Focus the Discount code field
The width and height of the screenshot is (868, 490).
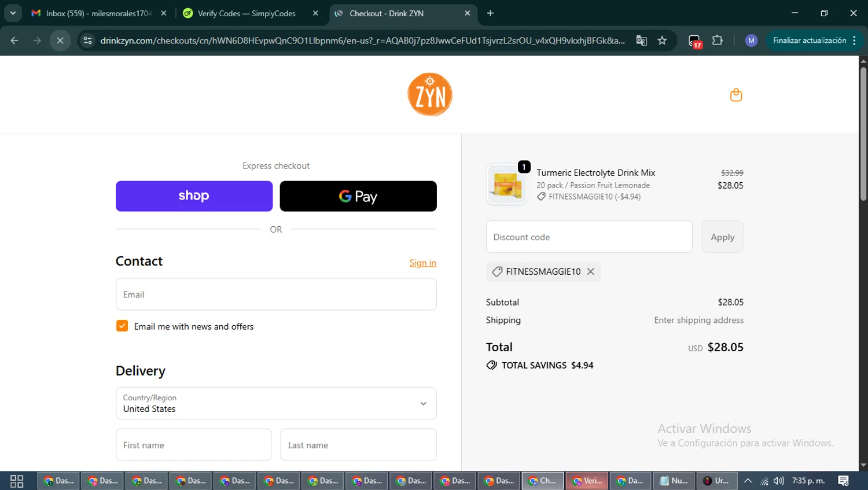coord(589,237)
